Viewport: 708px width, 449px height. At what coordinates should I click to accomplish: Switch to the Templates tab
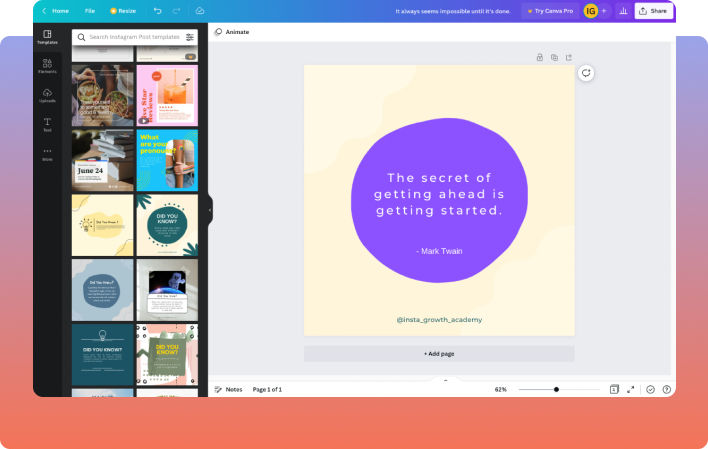47,37
